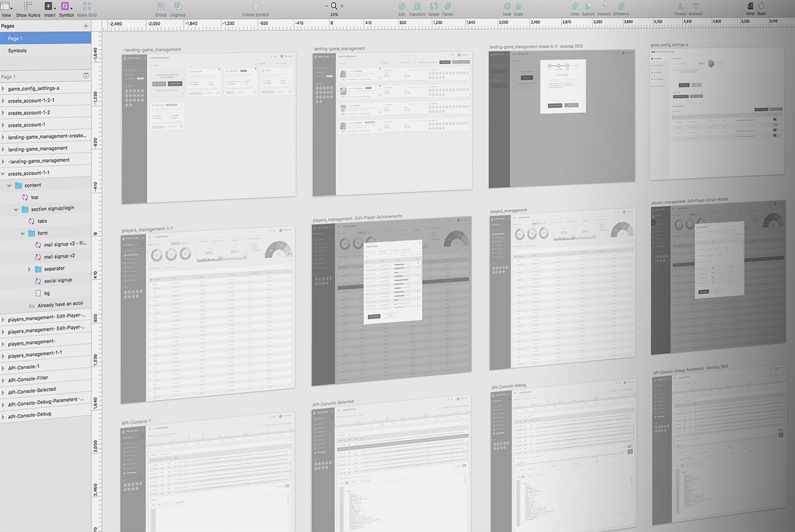Select the bg rectangle layer
Image resolution: width=795 pixels, height=532 pixels.
(47, 292)
